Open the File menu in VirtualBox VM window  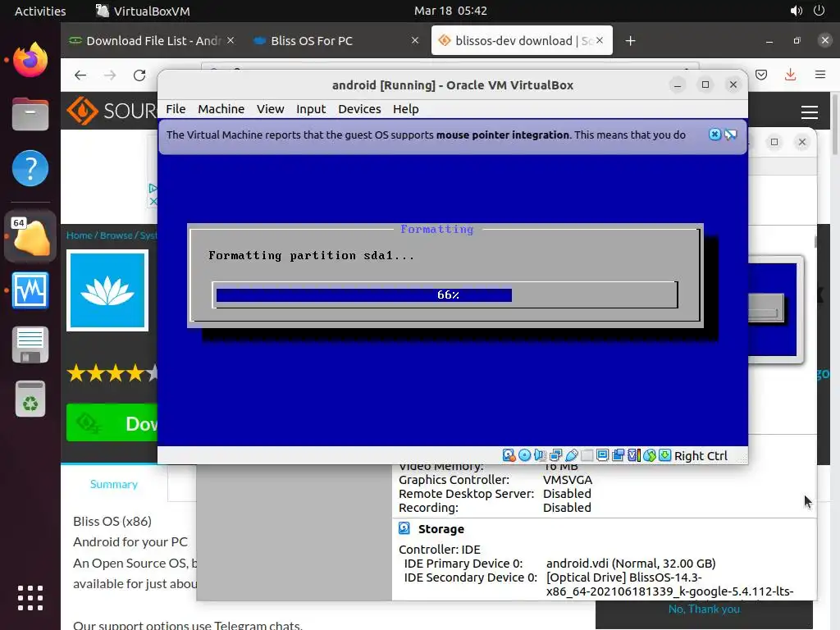[176, 109]
